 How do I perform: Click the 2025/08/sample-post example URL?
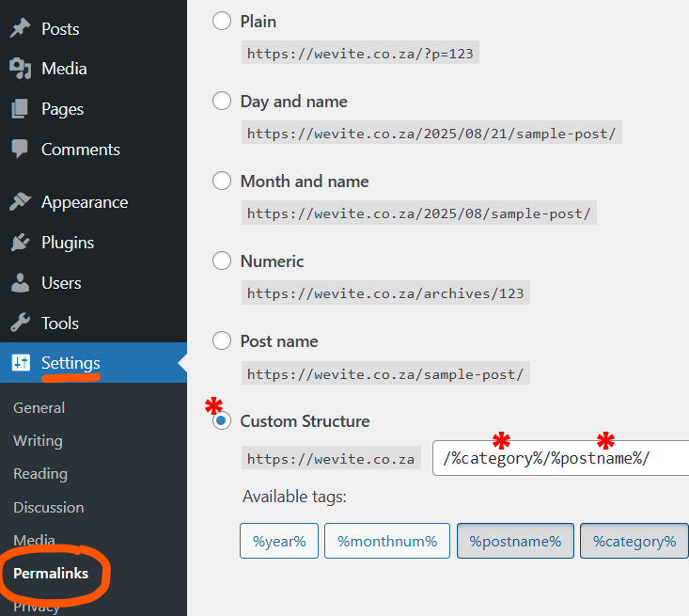[419, 213]
